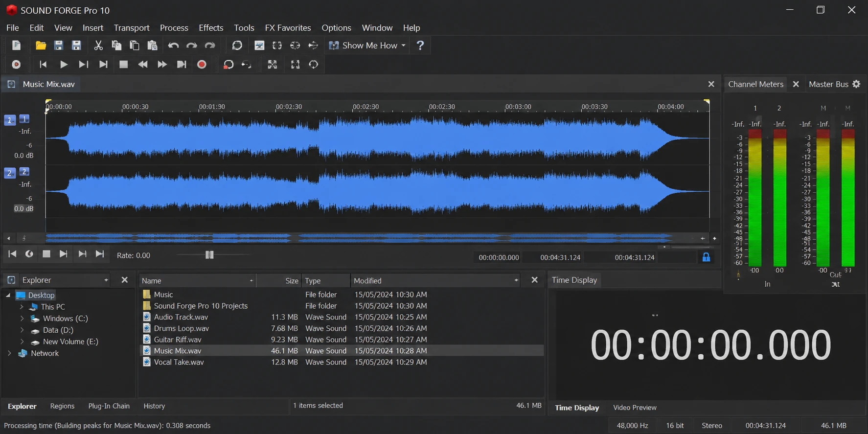This screenshot has height=434, width=868.
Task: Click the Cut scissors icon
Action: (x=98, y=46)
